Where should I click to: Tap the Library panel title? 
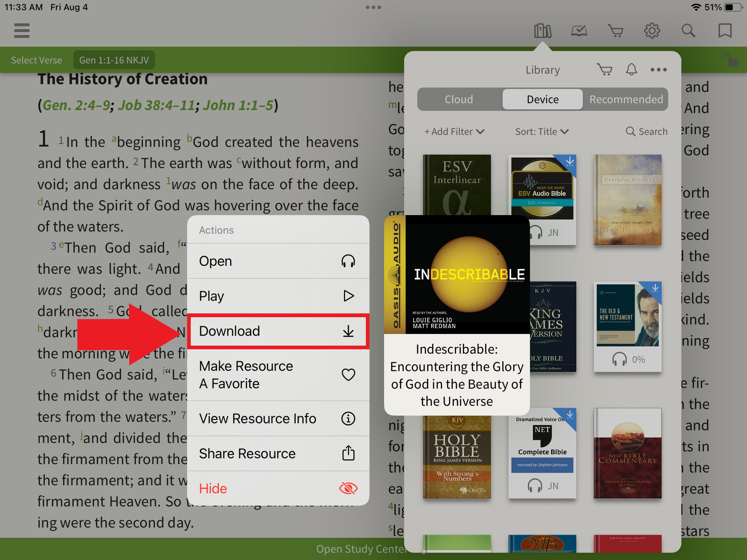click(x=542, y=70)
